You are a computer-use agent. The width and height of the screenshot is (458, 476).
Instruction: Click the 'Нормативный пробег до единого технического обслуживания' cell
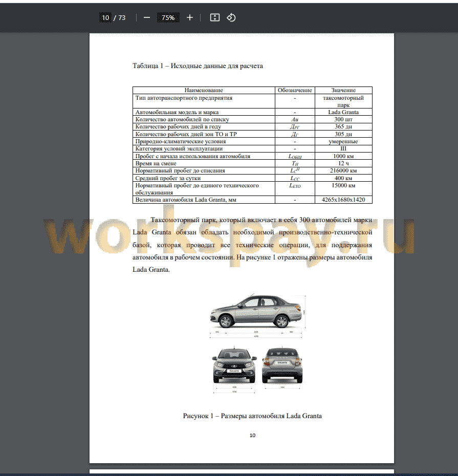pyautogui.click(x=204, y=189)
